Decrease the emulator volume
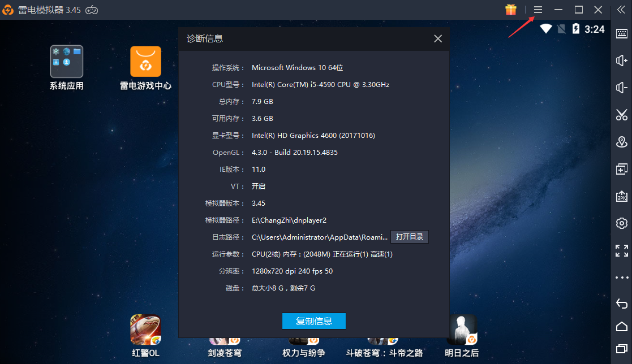The width and height of the screenshot is (632, 364). pos(621,88)
